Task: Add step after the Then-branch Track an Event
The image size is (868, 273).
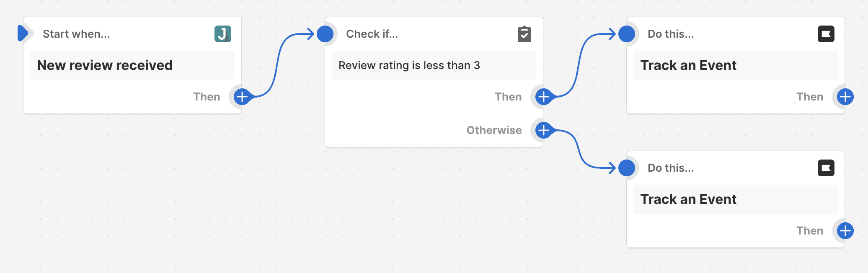Action: coord(845,97)
